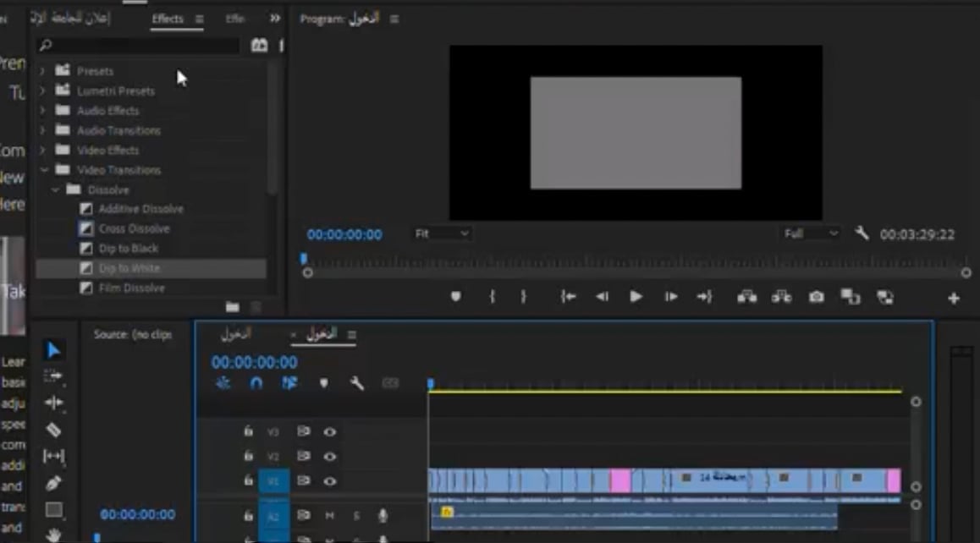The width and height of the screenshot is (980, 543).
Task: Toggle linked selection in timeline
Action: [x=289, y=383]
